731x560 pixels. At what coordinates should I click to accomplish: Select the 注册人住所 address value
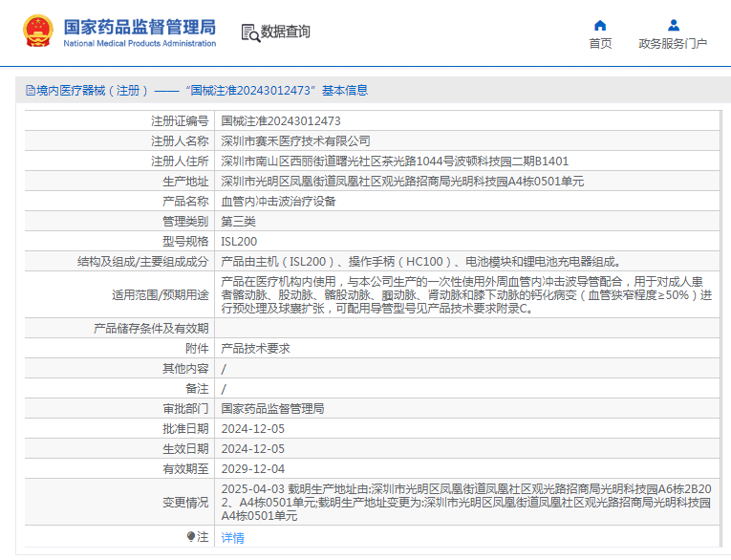395,162
